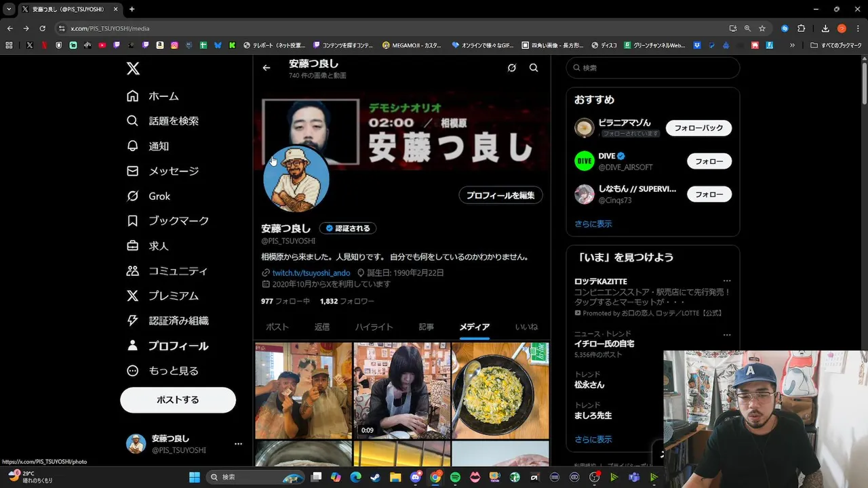868x488 pixels.
Task: Open 話題を検索 explore page
Action: coord(163,121)
